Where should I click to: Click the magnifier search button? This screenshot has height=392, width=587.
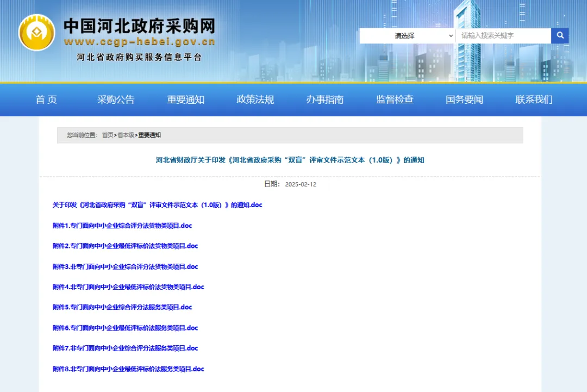click(x=560, y=36)
